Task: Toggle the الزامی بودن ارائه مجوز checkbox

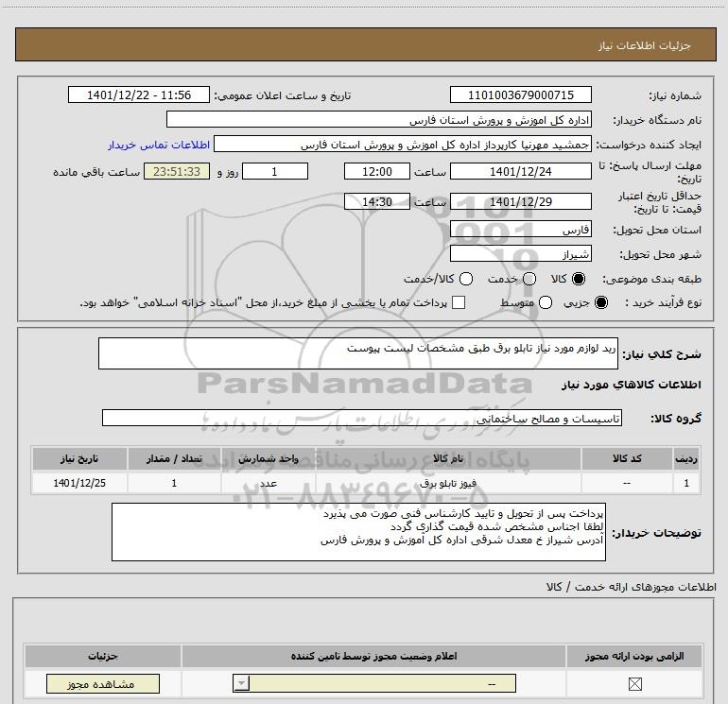Action: tap(634, 683)
